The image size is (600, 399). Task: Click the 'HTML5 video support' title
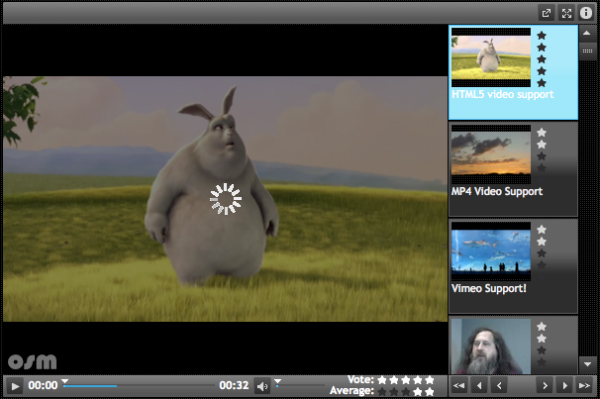click(502, 94)
